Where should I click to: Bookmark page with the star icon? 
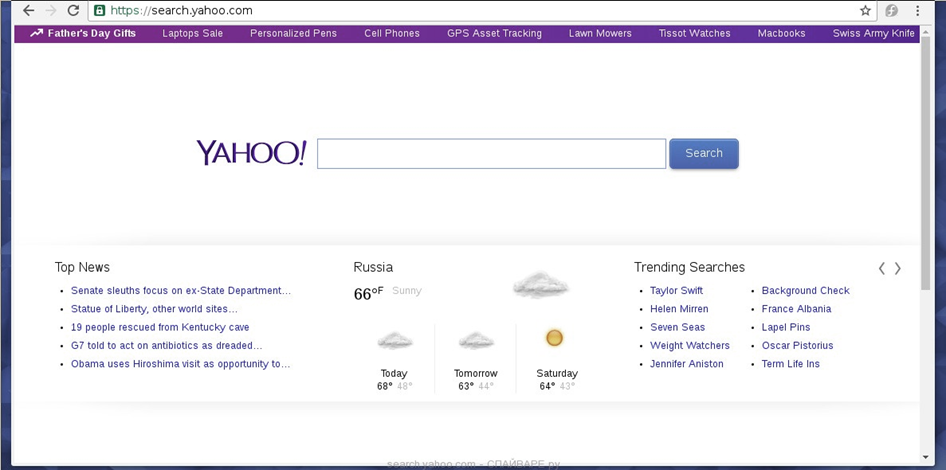[x=865, y=10]
